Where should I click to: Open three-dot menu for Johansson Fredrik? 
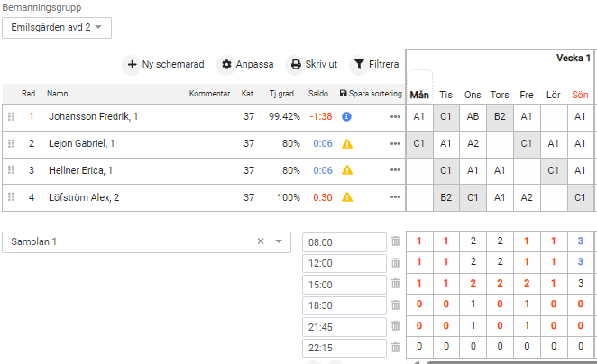tap(395, 117)
